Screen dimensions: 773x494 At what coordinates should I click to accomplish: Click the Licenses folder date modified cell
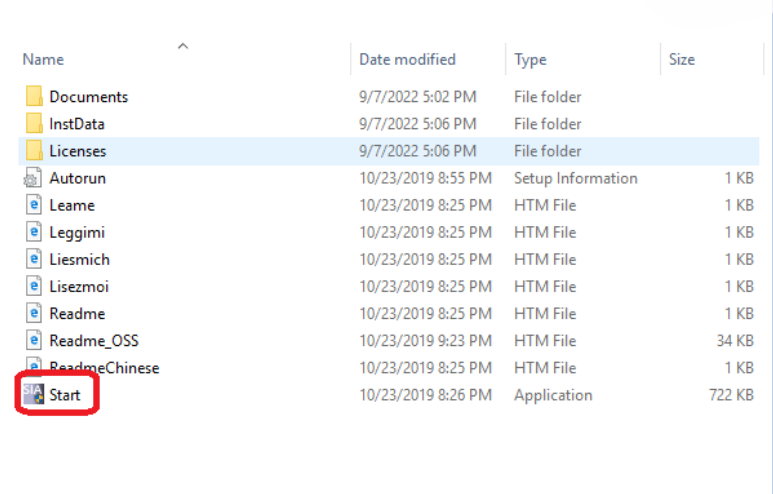click(418, 151)
